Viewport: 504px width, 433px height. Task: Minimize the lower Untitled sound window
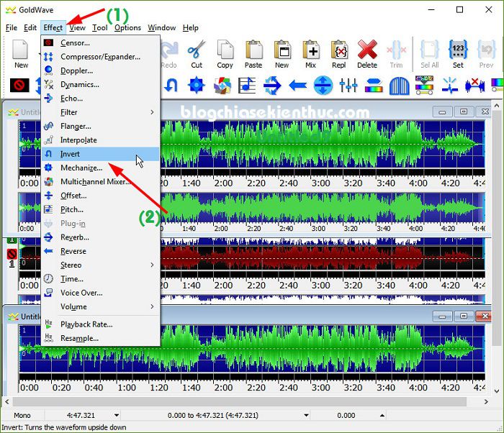click(442, 316)
